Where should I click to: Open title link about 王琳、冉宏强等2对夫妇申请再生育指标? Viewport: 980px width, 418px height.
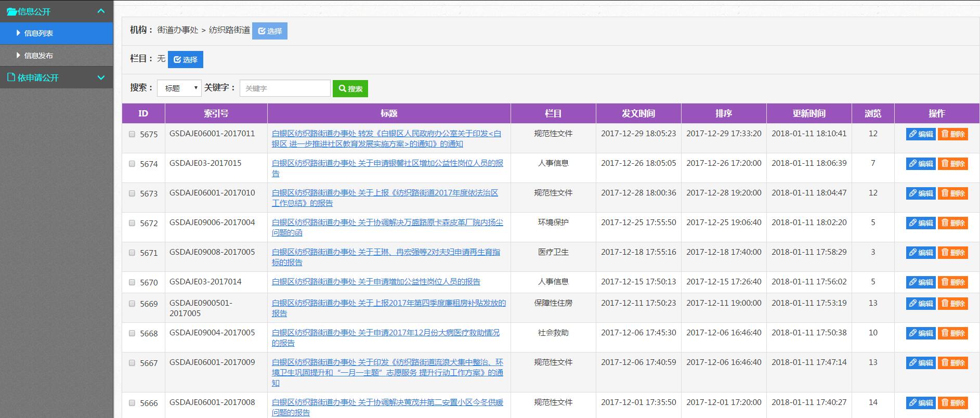coord(386,257)
